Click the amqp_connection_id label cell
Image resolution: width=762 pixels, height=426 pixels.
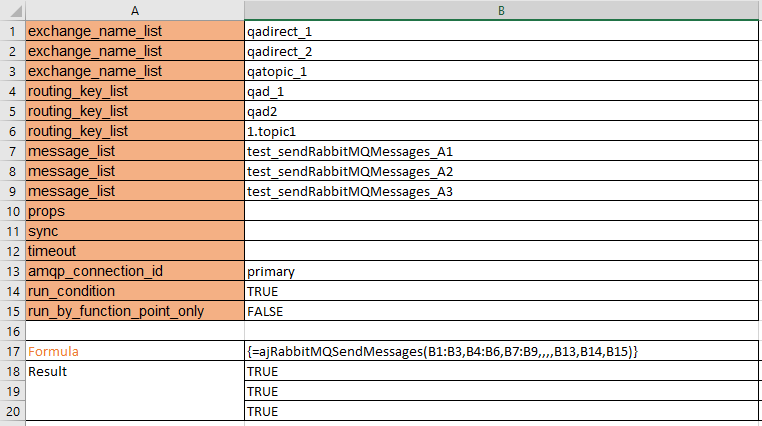point(134,271)
